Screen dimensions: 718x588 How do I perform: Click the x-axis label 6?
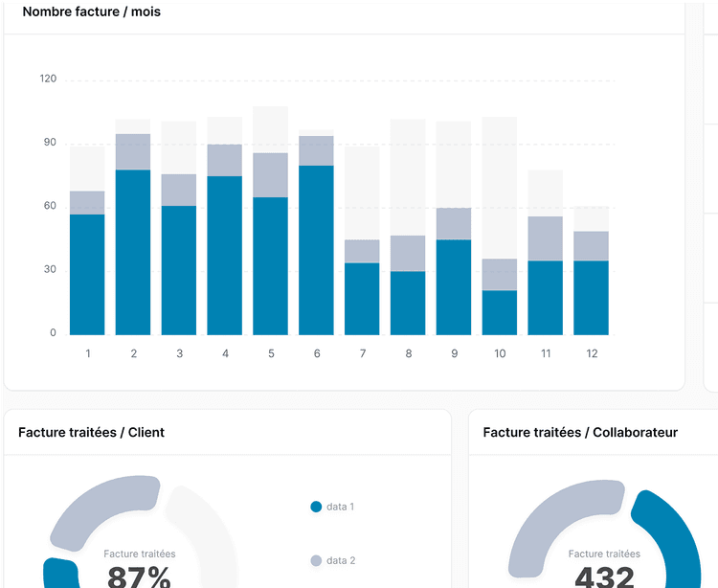tap(317, 353)
